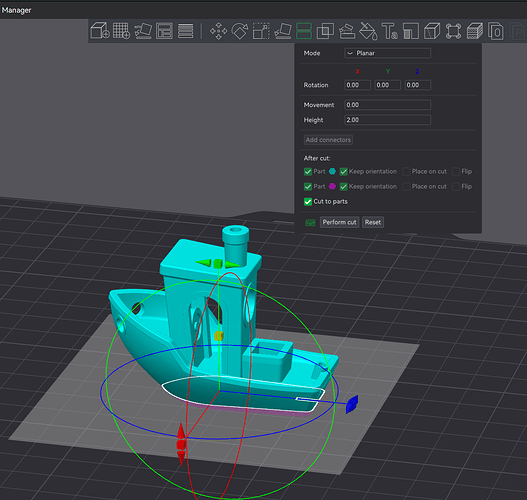Click the Rotation X input field

click(358, 85)
